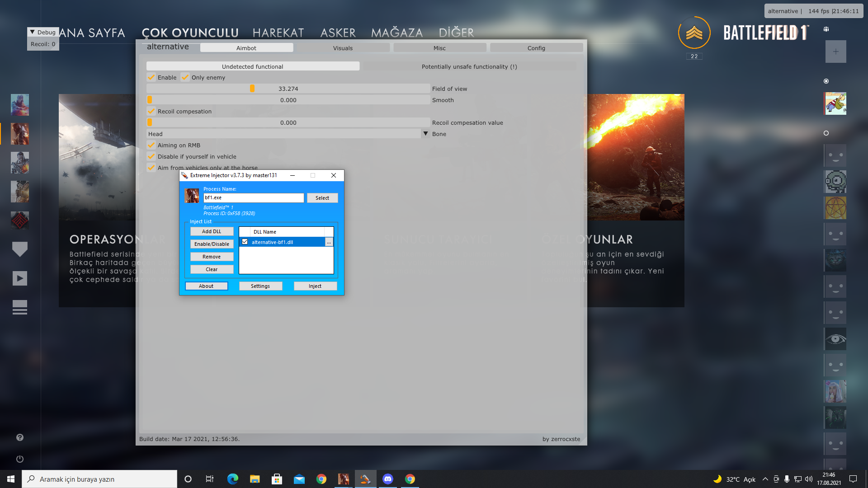Screen dimensions: 868x488
Task: Click the Extreme Injector taskbar icon
Action: [x=366, y=479]
